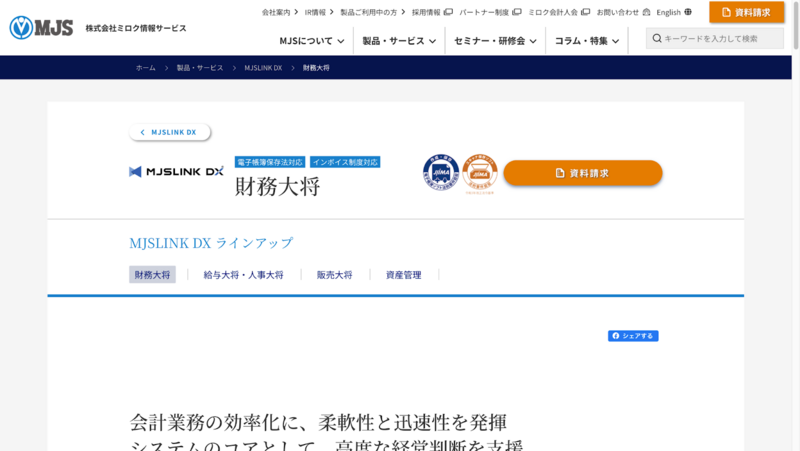Open the 会社案内 link
This screenshot has width=800, height=451.
[280, 12]
